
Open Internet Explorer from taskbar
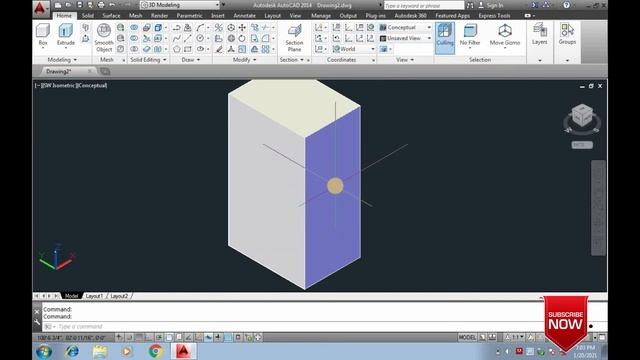pos(72,351)
